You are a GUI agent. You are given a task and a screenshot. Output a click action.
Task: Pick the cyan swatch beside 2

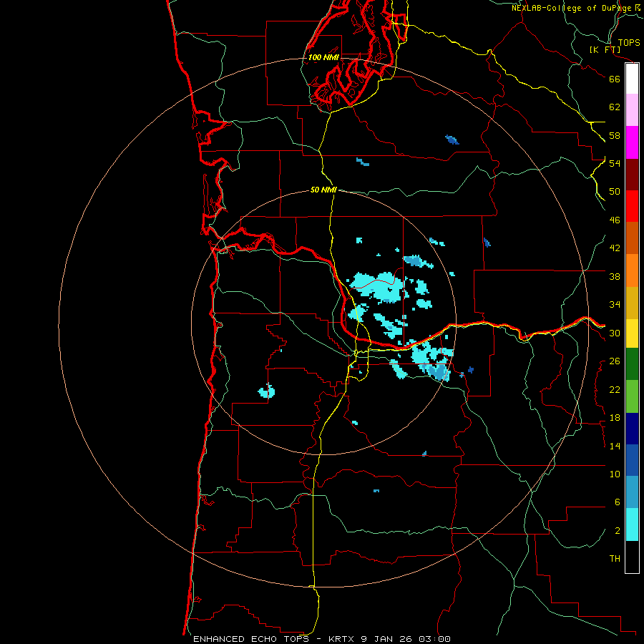pyautogui.click(x=632, y=525)
